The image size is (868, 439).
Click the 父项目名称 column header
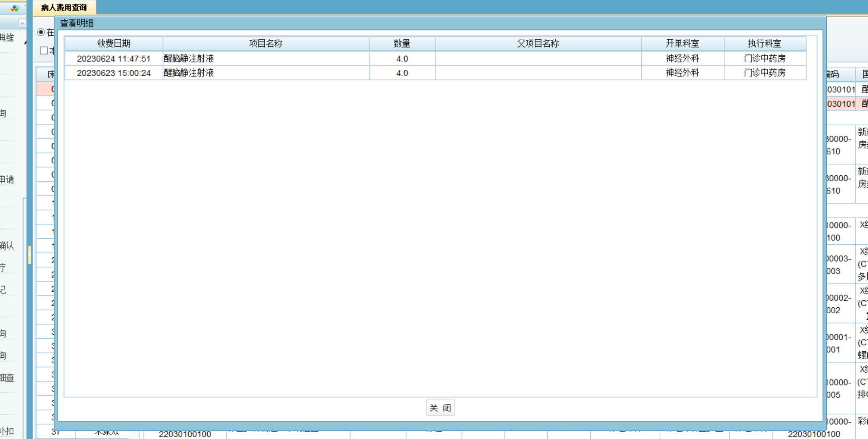tap(538, 44)
